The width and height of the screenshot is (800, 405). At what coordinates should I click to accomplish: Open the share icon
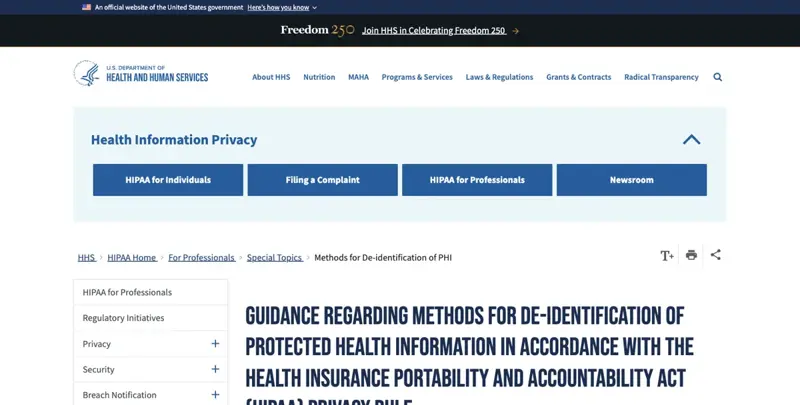pos(716,255)
